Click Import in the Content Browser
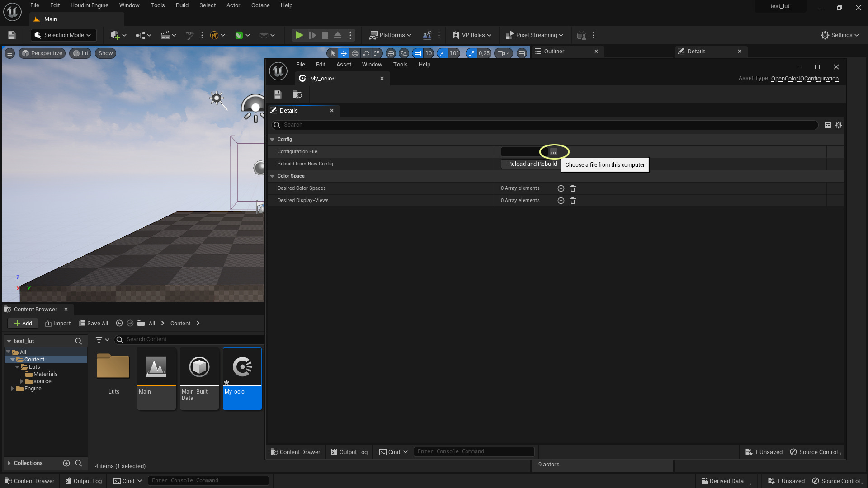Image resolution: width=868 pixels, height=488 pixels. click(x=58, y=323)
